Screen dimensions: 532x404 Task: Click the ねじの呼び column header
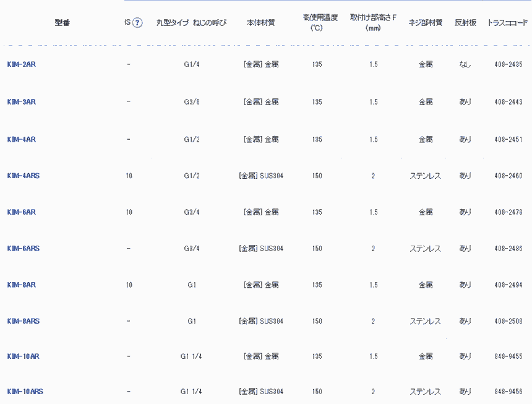[210, 23]
